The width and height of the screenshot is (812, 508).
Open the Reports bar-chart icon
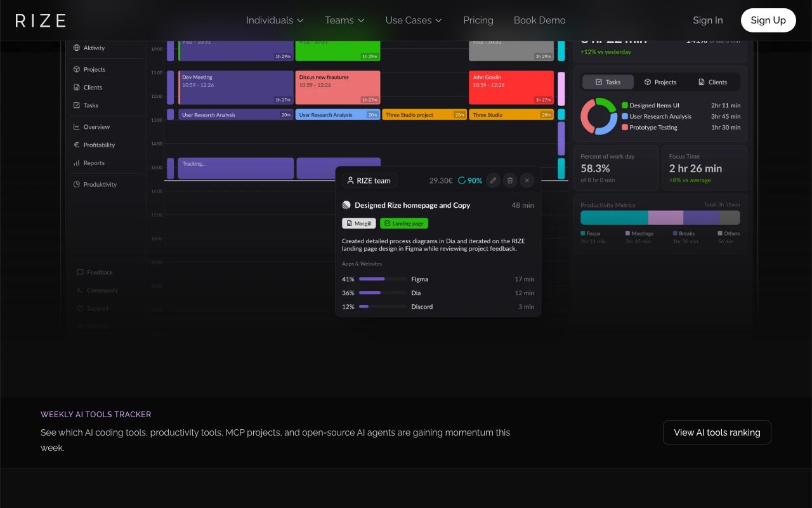(x=77, y=163)
